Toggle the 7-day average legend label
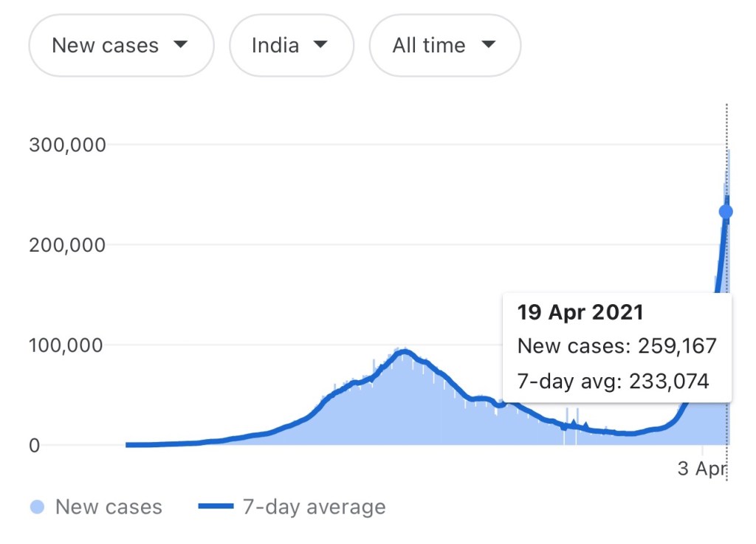 [x=314, y=507]
